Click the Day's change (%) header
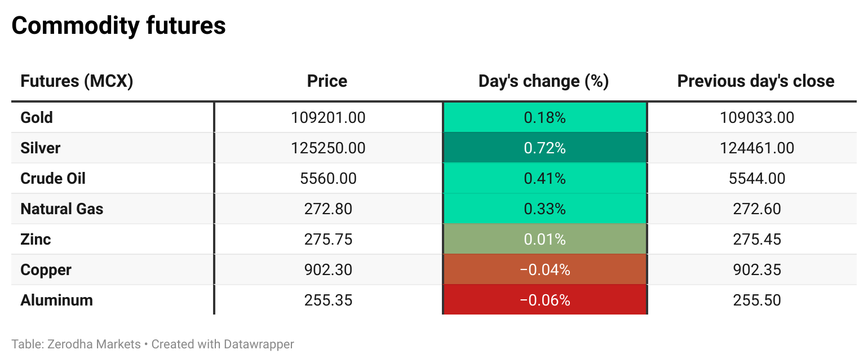This screenshot has width=868, height=363. point(543,81)
